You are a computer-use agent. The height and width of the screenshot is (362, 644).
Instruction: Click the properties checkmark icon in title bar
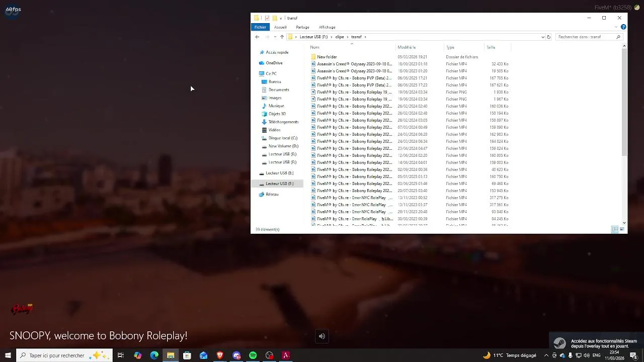267,18
